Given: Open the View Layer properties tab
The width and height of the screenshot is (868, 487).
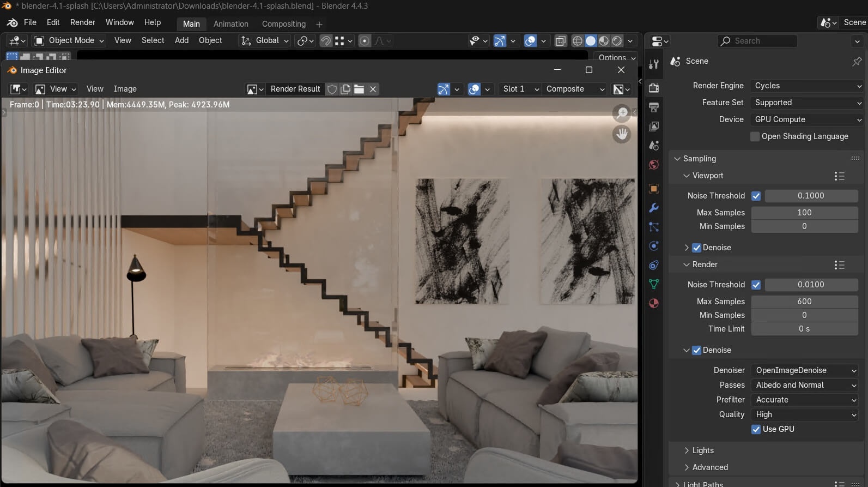Looking at the screenshot, I should coord(654,127).
